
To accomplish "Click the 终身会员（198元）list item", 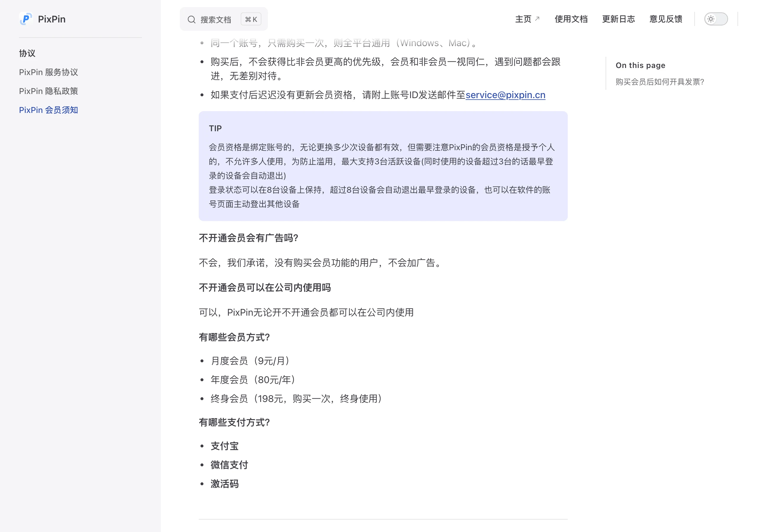I will [296, 398].
